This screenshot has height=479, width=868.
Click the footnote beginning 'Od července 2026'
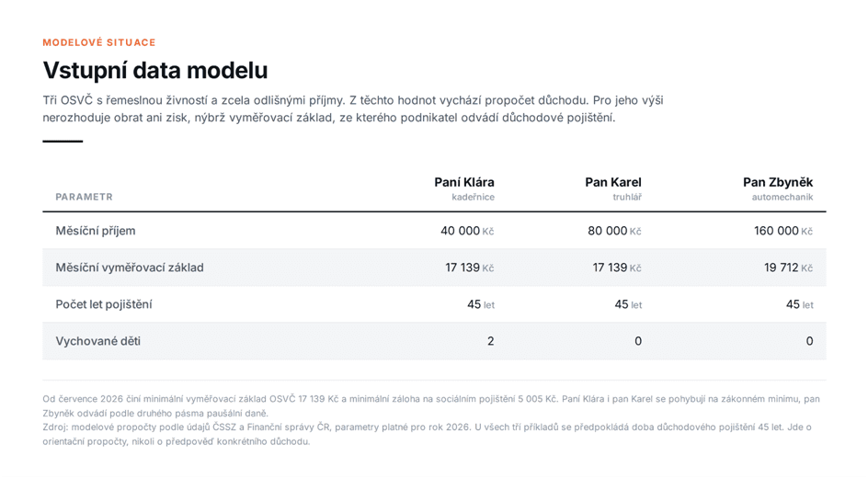pyautogui.click(x=431, y=405)
